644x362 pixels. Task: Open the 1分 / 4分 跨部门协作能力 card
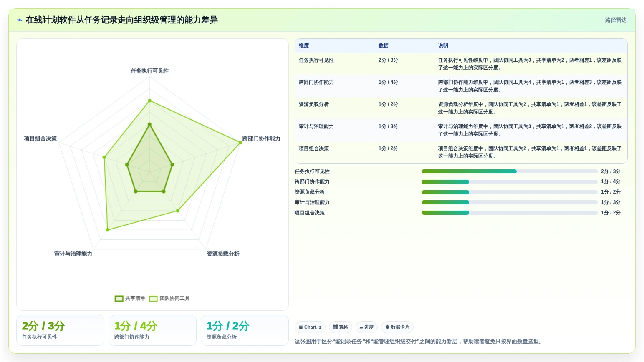(152, 330)
